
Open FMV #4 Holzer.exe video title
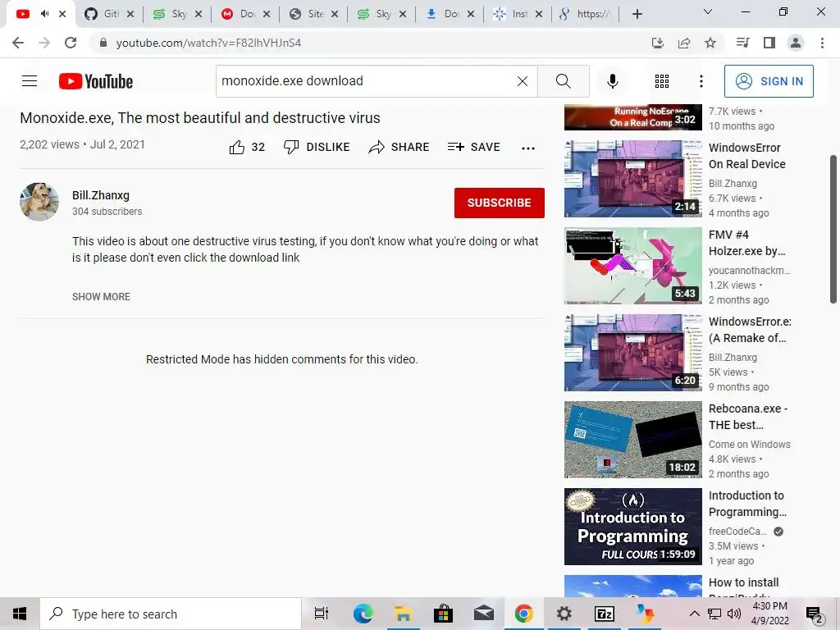click(x=746, y=243)
